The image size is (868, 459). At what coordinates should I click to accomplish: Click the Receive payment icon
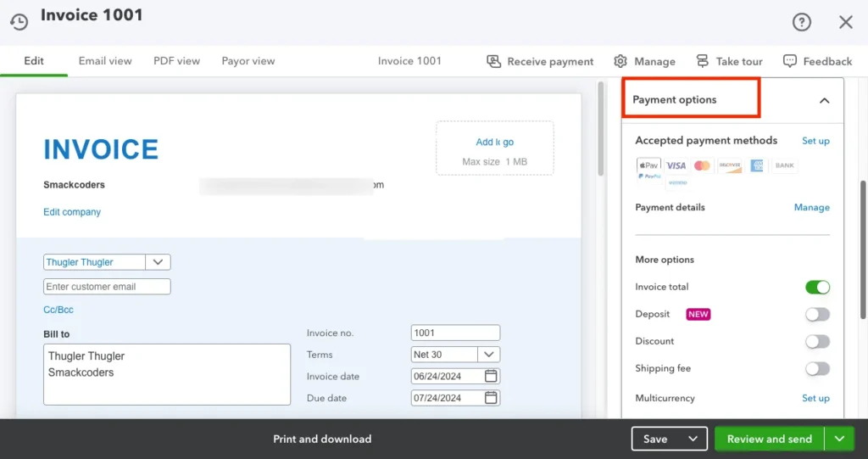[494, 61]
